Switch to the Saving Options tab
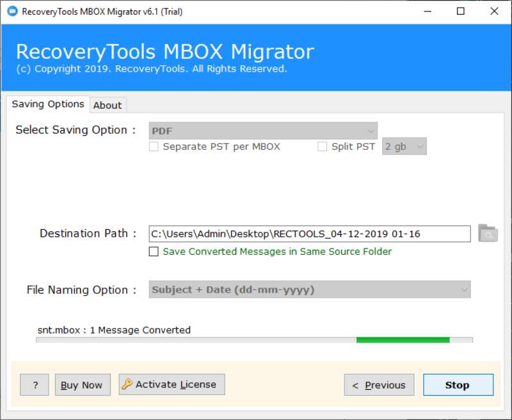 click(48, 104)
